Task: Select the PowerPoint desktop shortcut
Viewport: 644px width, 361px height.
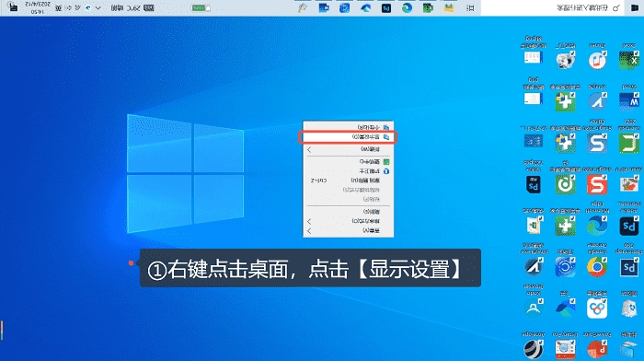Action: pyautogui.click(x=597, y=349)
